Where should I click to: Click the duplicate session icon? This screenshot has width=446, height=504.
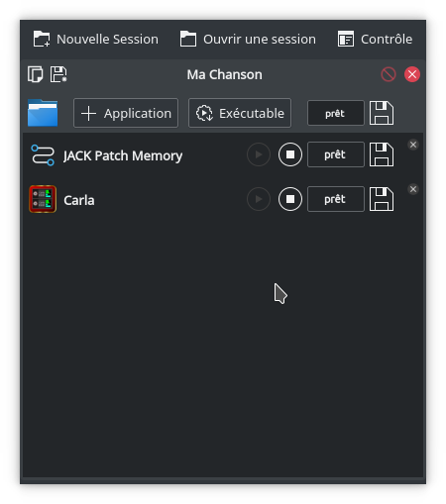pos(35,74)
